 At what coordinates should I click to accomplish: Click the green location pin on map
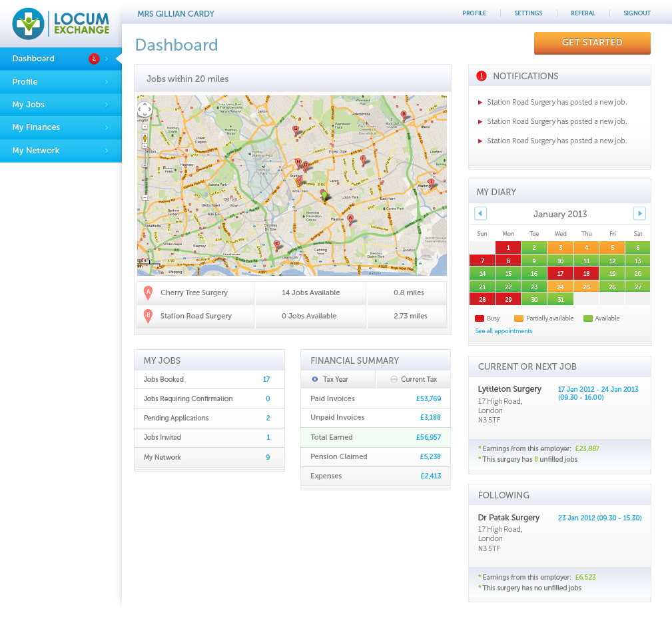(x=325, y=197)
